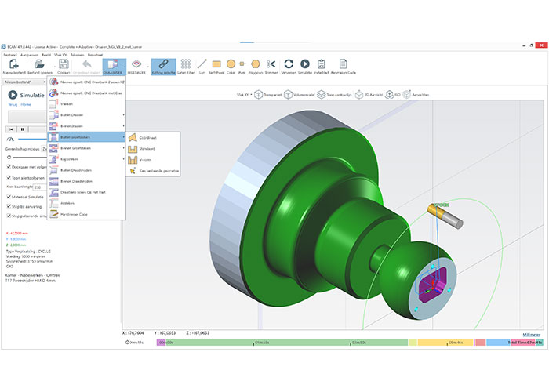This screenshot has height=392, width=549.
Task: Open the Vlak XY view dropdown
Action: click(249, 94)
